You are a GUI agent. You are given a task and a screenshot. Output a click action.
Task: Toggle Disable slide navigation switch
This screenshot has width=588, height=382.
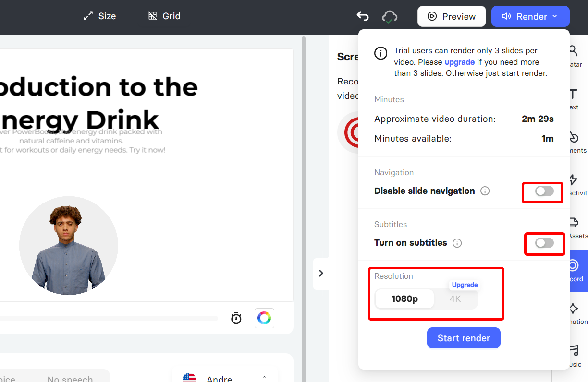coord(544,191)
